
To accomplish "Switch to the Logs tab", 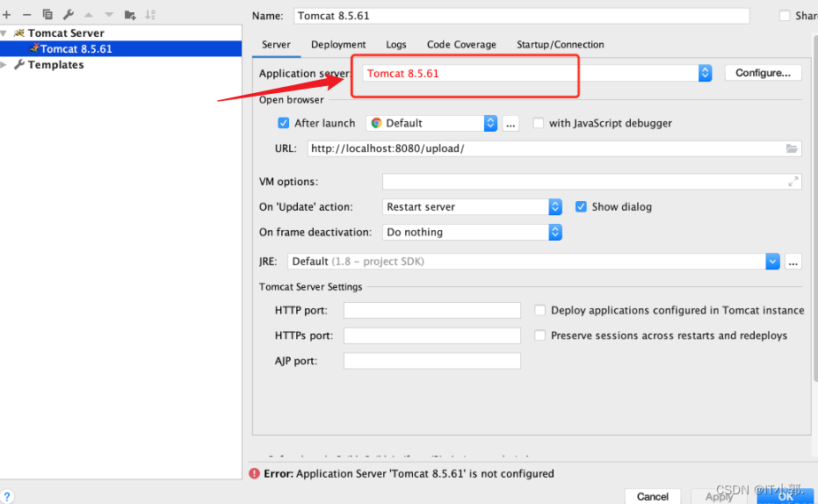I will [396, 45].
